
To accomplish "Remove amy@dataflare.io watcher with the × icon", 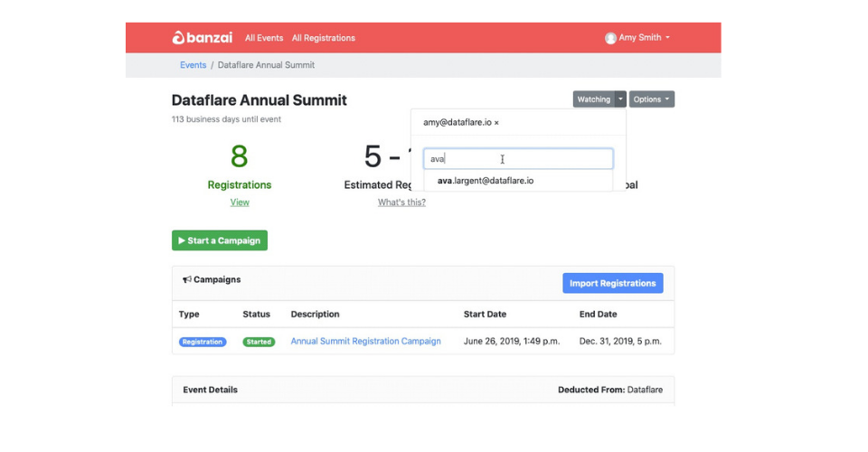I will 496,122.
